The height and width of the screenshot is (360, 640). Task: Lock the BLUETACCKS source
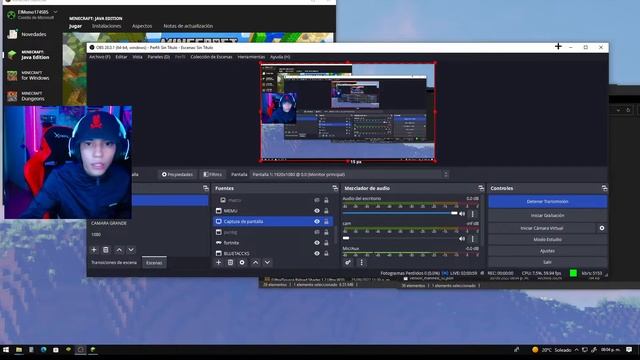click(326, 253)
